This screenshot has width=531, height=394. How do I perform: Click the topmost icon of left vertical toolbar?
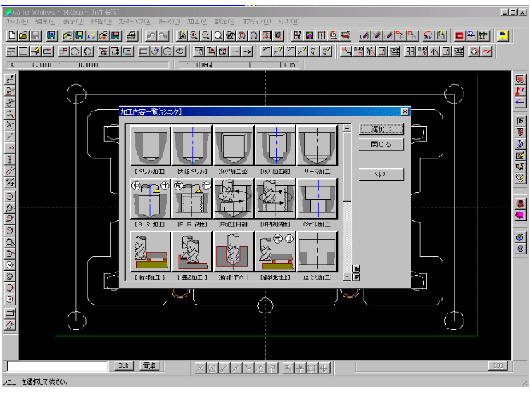10,79
